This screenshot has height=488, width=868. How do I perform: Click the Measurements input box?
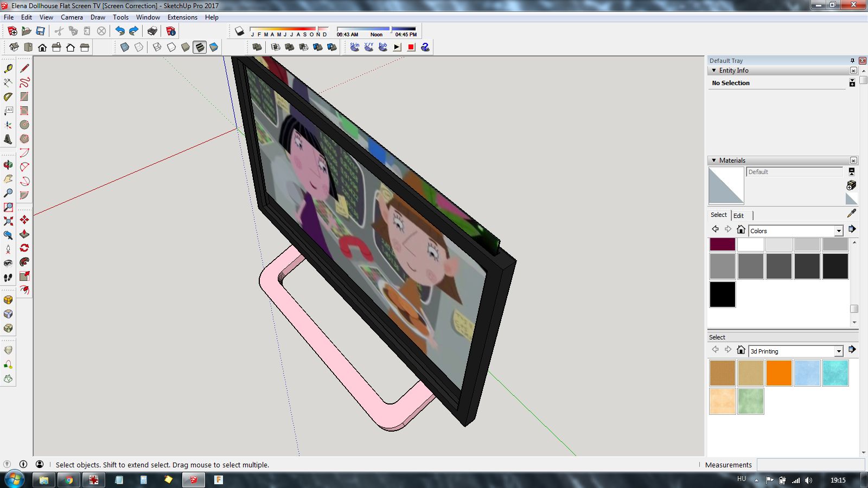click(x=810, y=465)
